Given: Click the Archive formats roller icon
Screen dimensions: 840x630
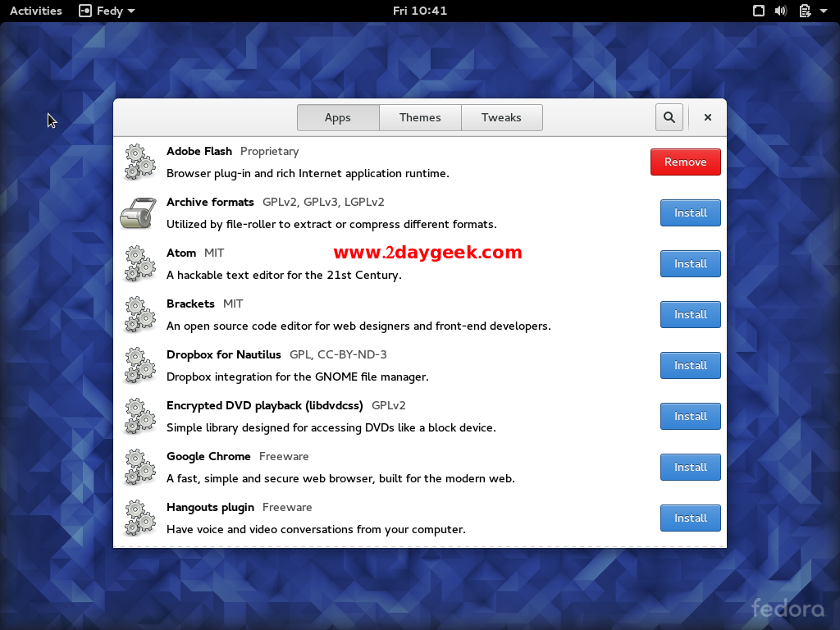Looking at the screenshot, I should point(138,212).
